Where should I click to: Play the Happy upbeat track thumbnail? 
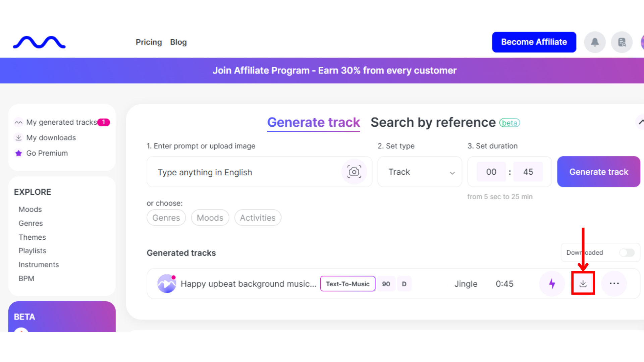[x=166, y=284]
